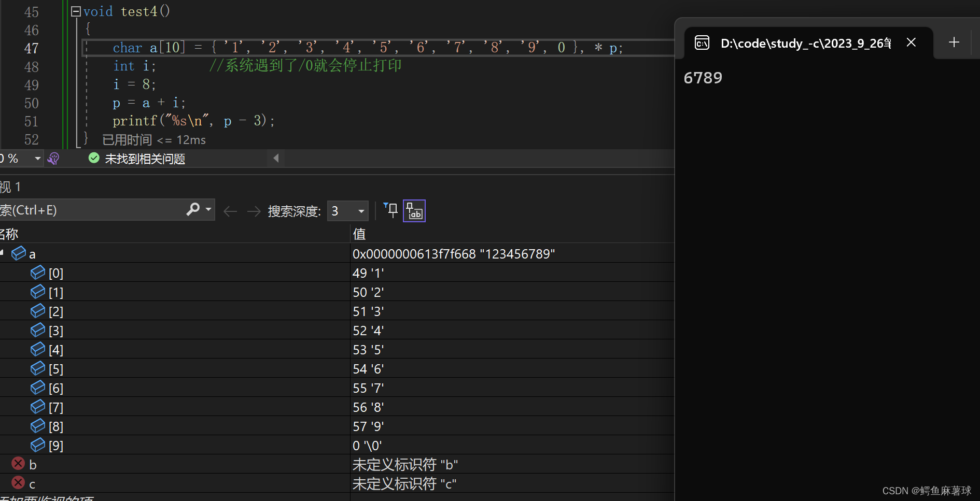Select the [2] element row

pos(337,311)
